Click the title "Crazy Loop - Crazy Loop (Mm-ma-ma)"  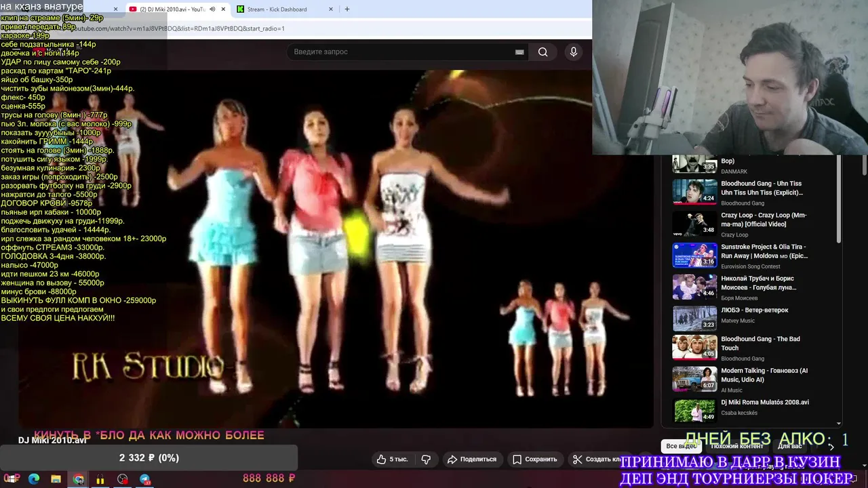pyautogui.click(x=764, y=220)
